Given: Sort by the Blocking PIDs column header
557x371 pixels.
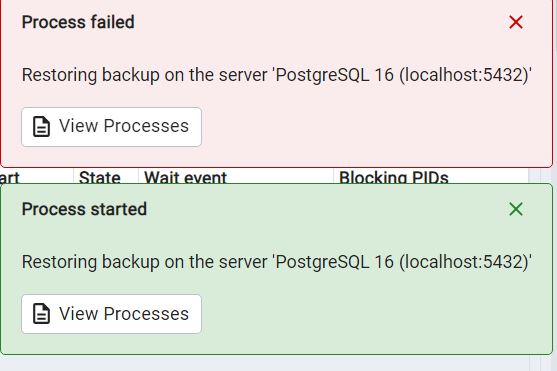Looking at the screenshot, I should (394, 177).
